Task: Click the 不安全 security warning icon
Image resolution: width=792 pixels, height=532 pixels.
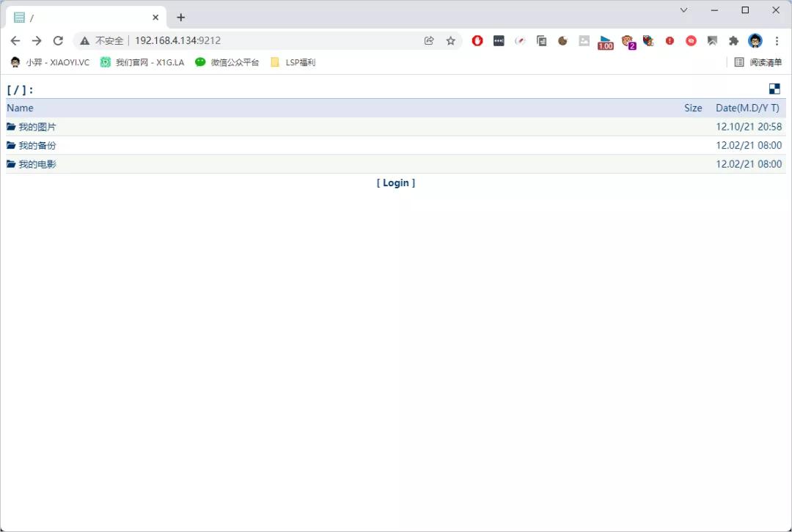Action: [84, 40]
